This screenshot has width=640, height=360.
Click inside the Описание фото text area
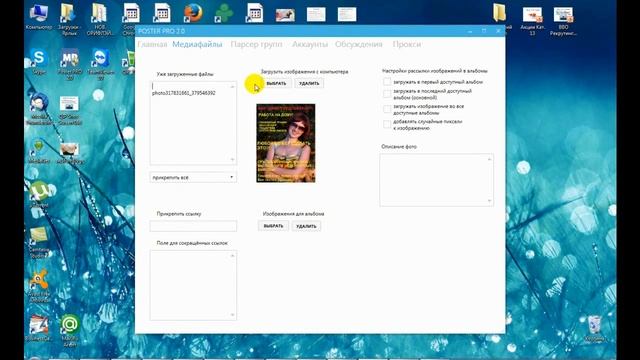tap(436, 180)
